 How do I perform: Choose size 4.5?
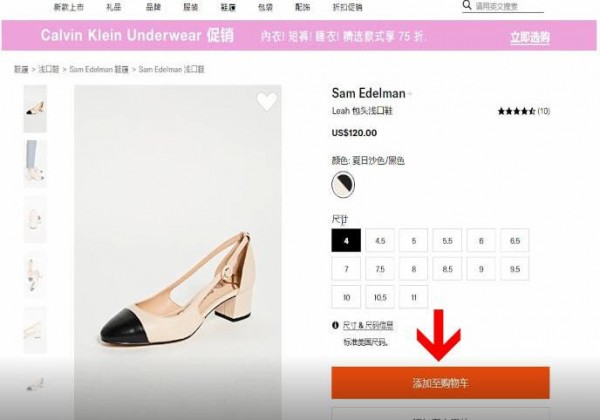point(379,240)
